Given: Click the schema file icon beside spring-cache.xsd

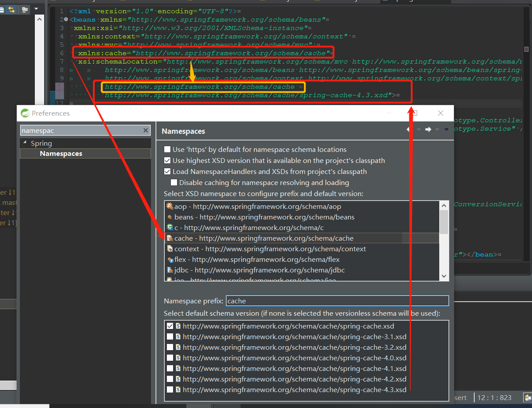Looking at the screenshot, I should [178, 326].
